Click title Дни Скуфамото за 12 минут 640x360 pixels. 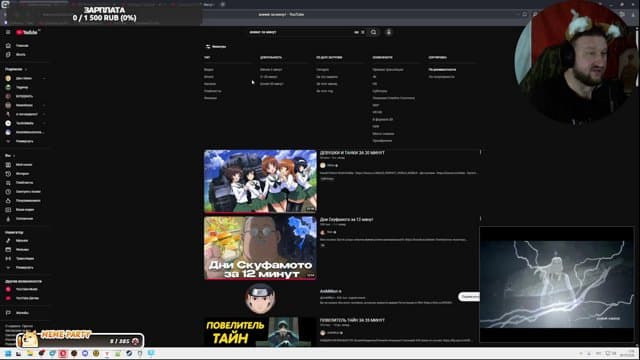[x=347, y=219]
